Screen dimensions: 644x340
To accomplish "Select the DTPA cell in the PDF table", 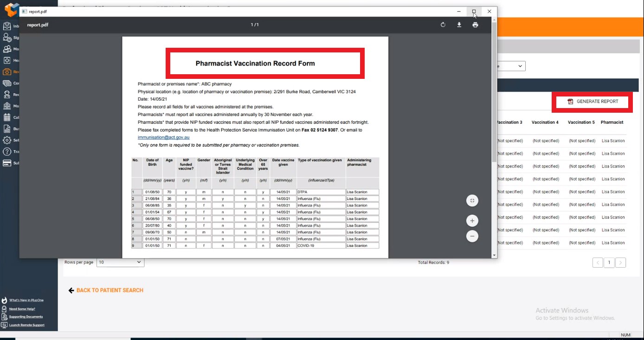I will coord(321,192).
